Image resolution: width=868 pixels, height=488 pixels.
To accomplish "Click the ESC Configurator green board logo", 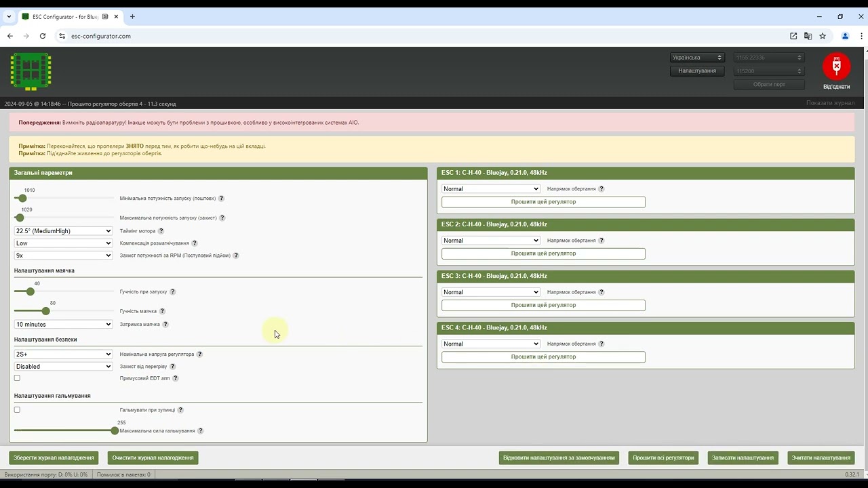I will tap(31, 71).
